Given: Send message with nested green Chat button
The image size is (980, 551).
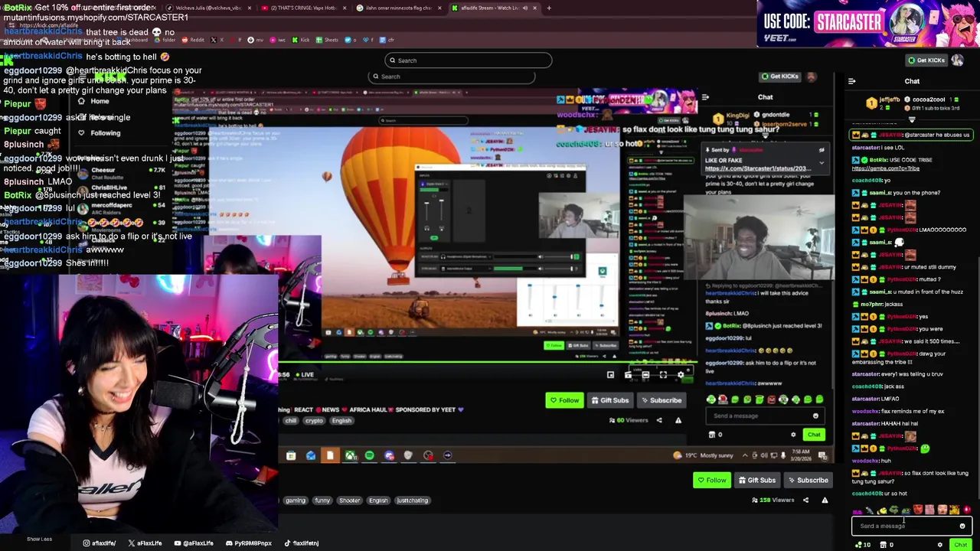Looking at the screenshot, I should coord(813,435).
